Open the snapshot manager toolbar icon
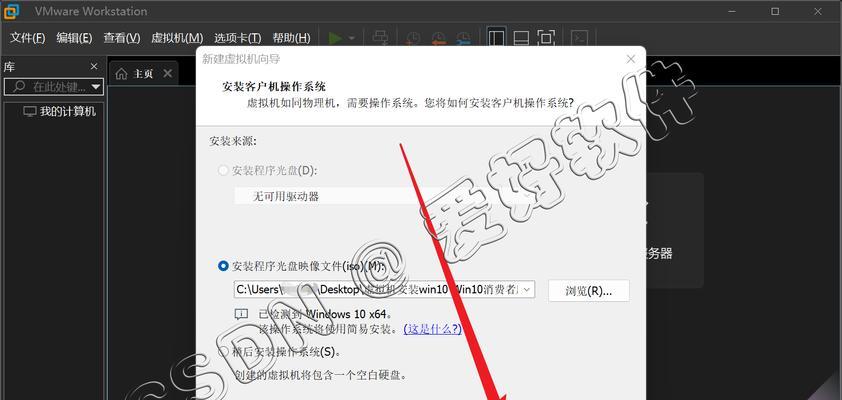 [463, 39]
